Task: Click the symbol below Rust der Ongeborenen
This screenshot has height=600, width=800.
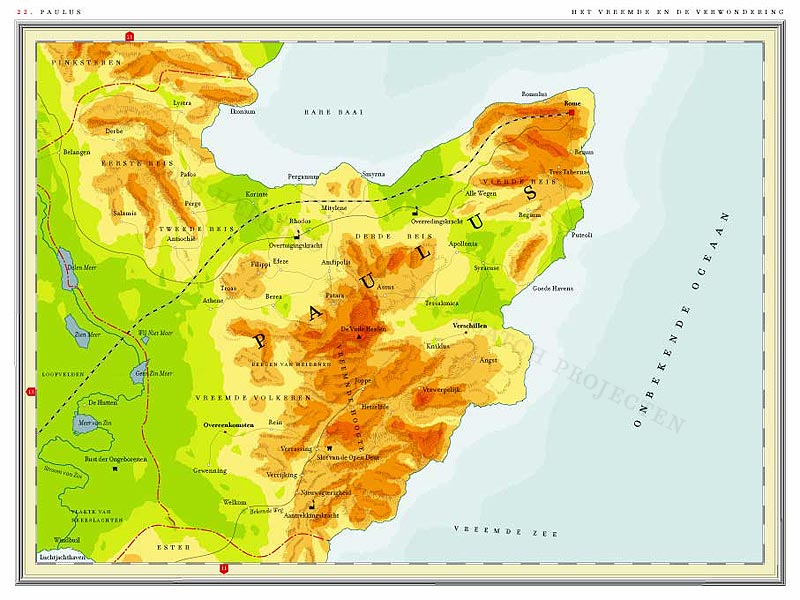Action: pyautogui.click(x=116, y=468)
